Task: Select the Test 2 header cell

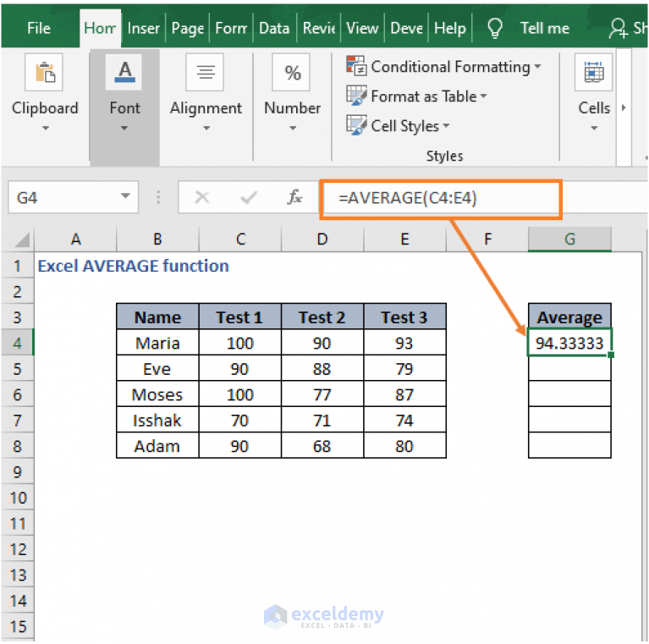Action: 322,317
